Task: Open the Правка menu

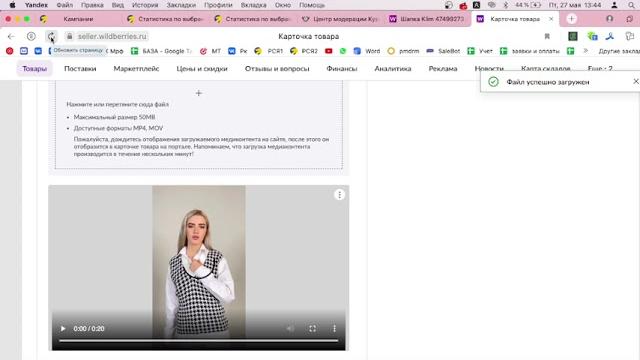Action: point(92,5)
